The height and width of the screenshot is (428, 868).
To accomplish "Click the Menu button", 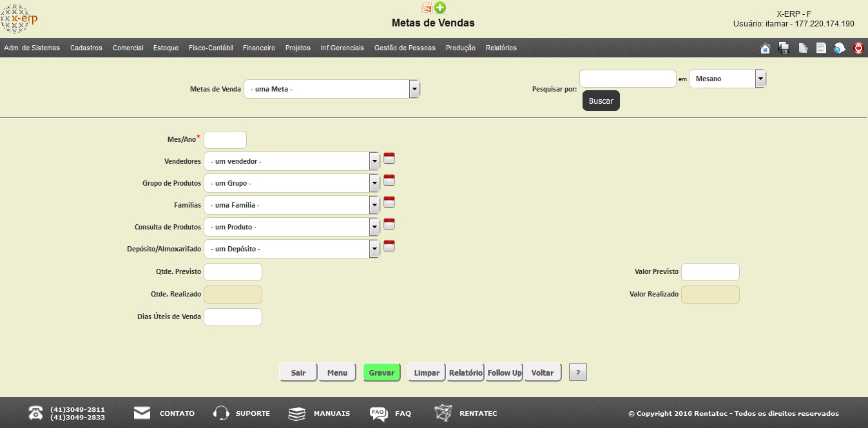I will tap(337, 373).
